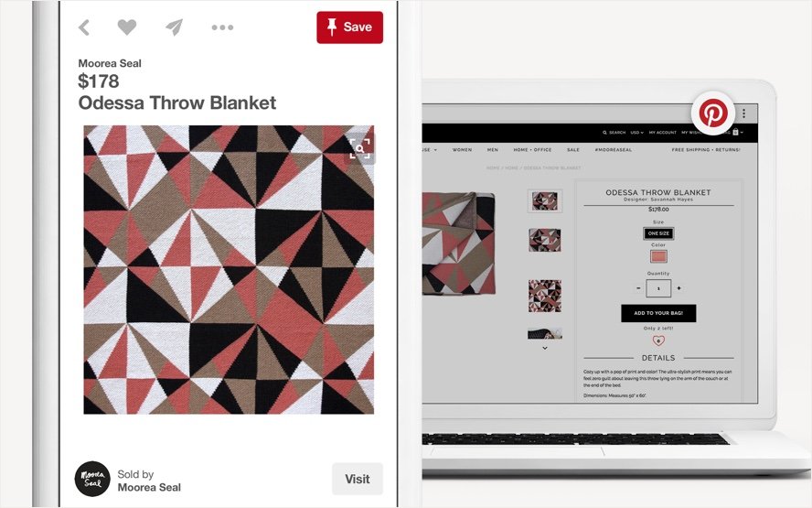Save the Odessa Throw Blanket pin
This screenshot has width=812, height=508.
[349, 27]
